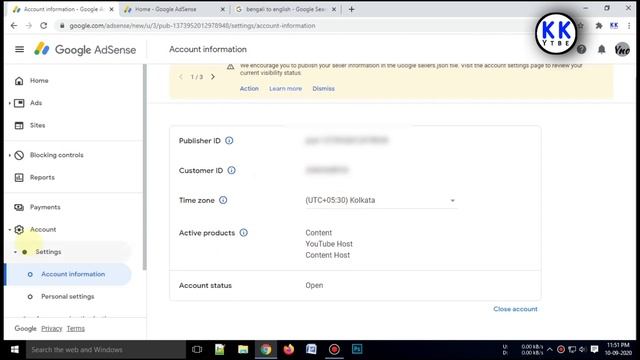Open Blocking controls in the sidebar
The image size is (640, 360).
57,155
